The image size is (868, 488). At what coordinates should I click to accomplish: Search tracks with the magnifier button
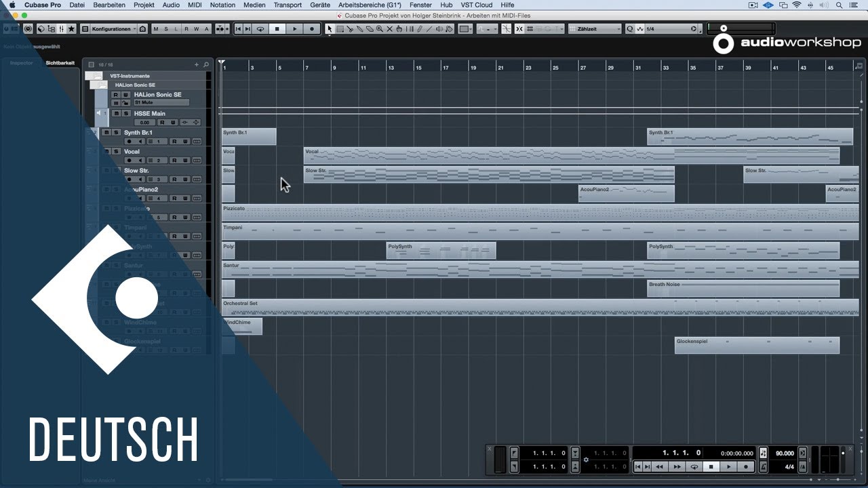pos(206,64)
